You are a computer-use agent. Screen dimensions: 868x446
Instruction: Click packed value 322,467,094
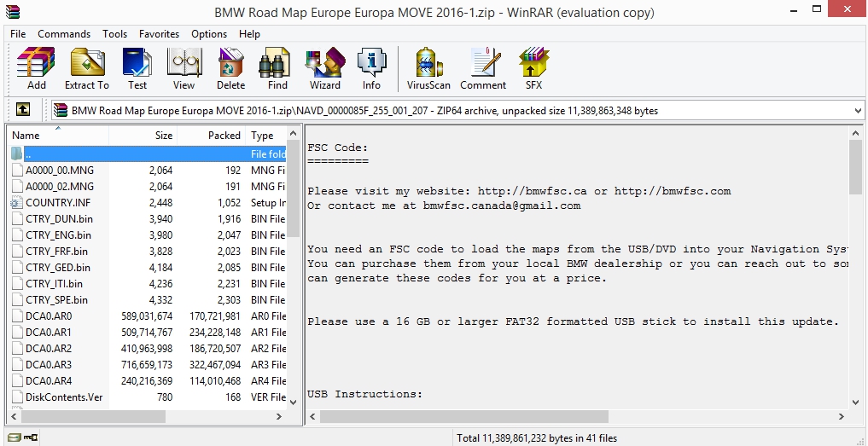coord(215,365)
